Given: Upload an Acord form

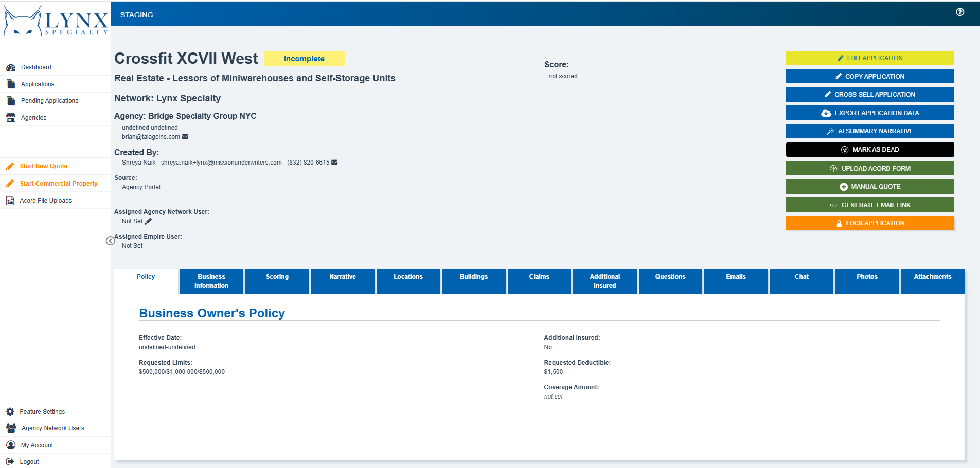Looking at the screenshot, I should point(870,168).
